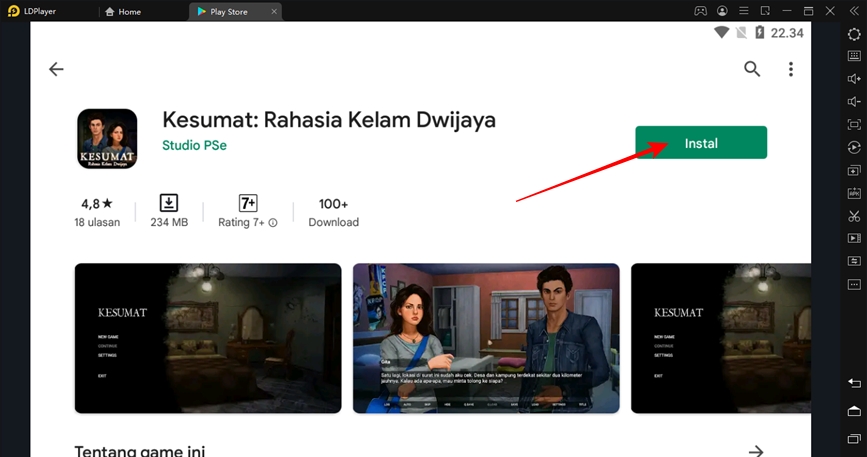The height and width of the screenshot is (457, 867).
Task: Show more sidebar tools (three dots)
Action: click(x=854, y=284)
